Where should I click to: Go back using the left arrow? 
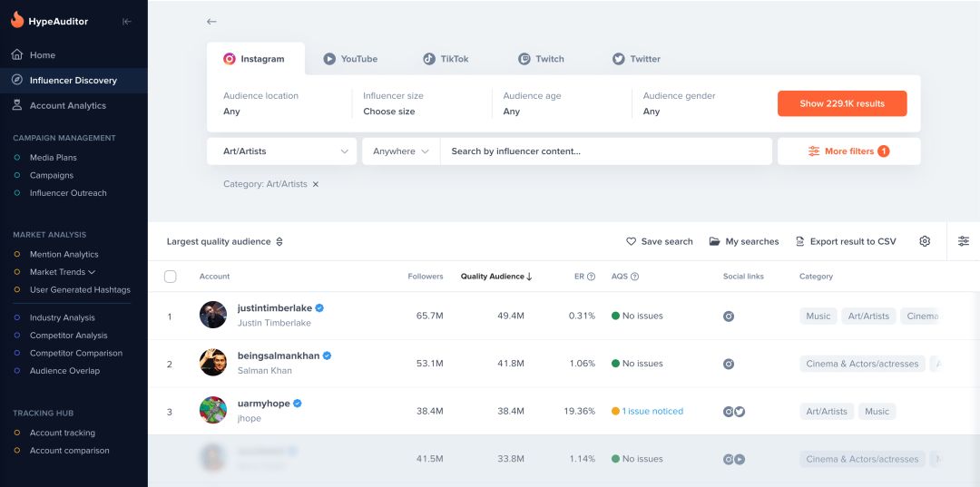[x=211, y=21]
